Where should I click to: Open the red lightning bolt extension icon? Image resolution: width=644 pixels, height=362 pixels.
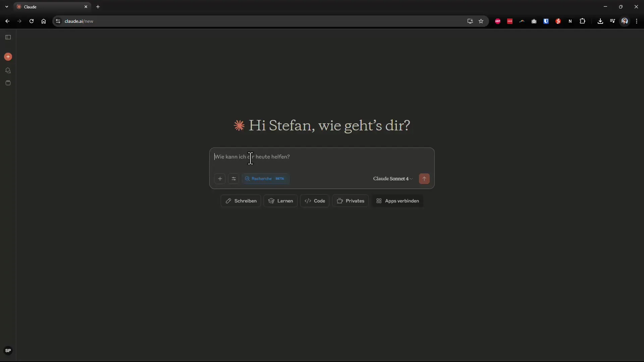pyautogui.click(x=558, y=21)
